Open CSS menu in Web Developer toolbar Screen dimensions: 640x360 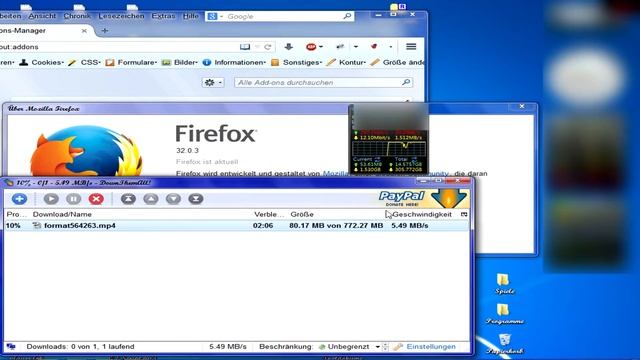coord(84,62)
